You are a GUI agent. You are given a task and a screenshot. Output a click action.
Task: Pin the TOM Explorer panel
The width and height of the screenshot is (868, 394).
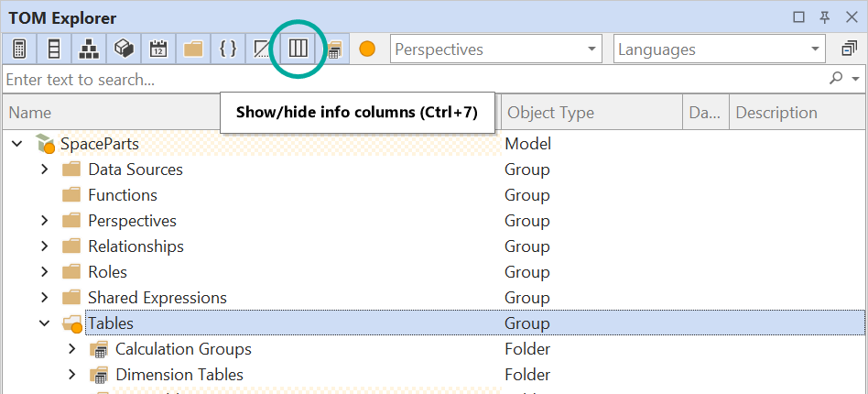(x=825, y=17)
